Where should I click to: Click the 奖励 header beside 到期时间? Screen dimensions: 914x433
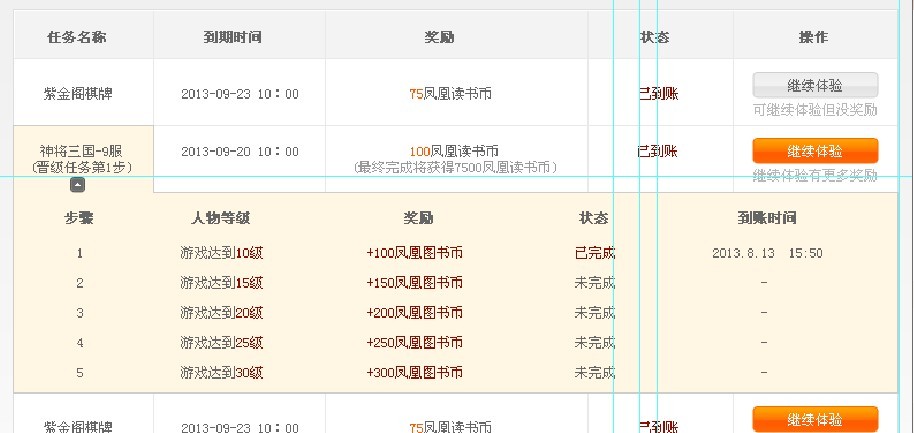pos(440,37)
